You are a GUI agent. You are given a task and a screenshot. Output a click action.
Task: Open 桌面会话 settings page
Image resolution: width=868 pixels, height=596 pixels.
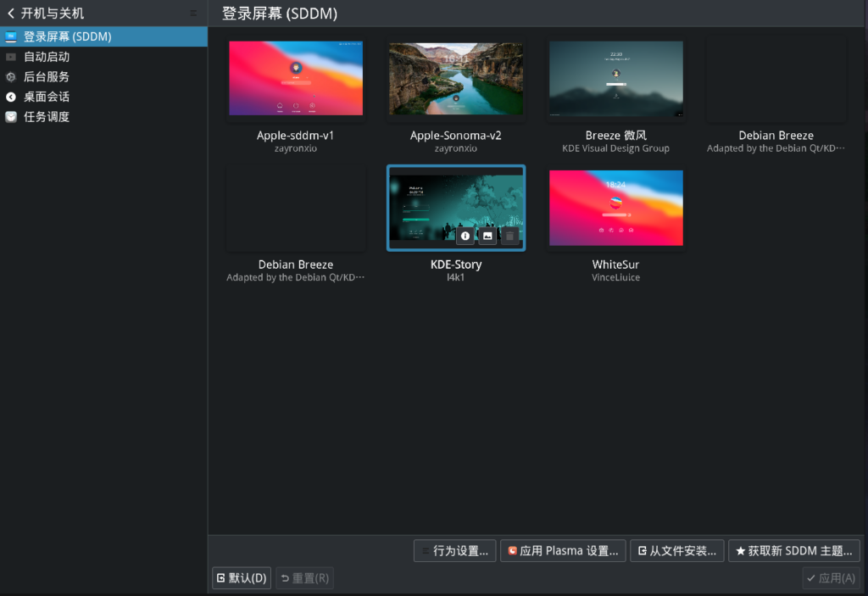[103, 97]
